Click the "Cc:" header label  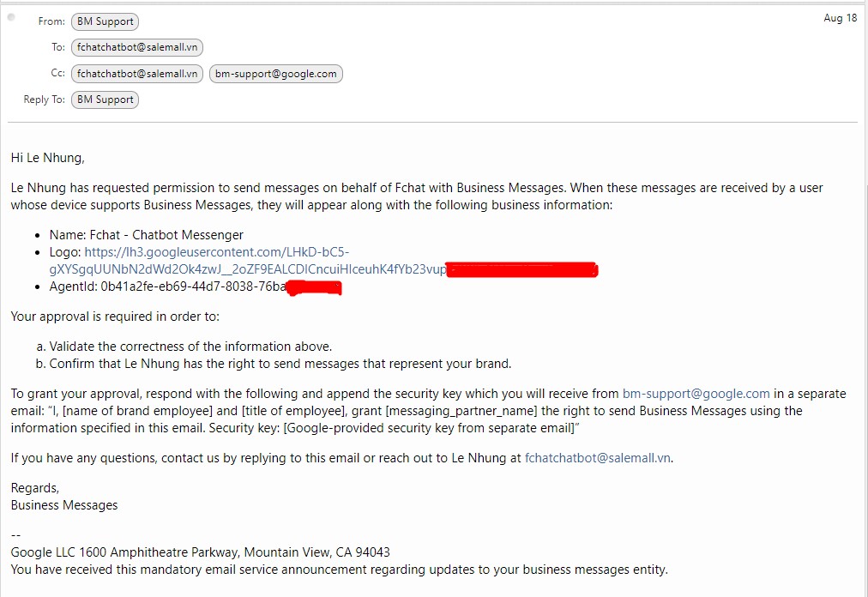pyautogui.click(x=57, y=73)
